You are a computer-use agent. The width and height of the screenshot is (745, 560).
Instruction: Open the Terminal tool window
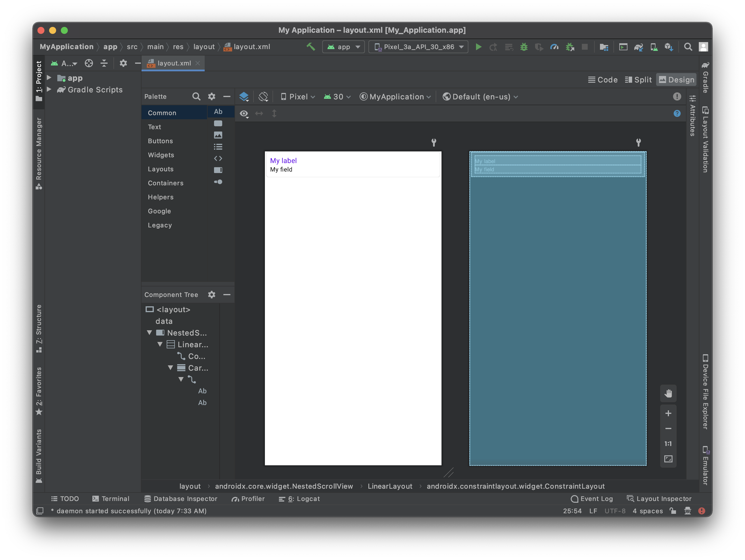coord(111,499)
